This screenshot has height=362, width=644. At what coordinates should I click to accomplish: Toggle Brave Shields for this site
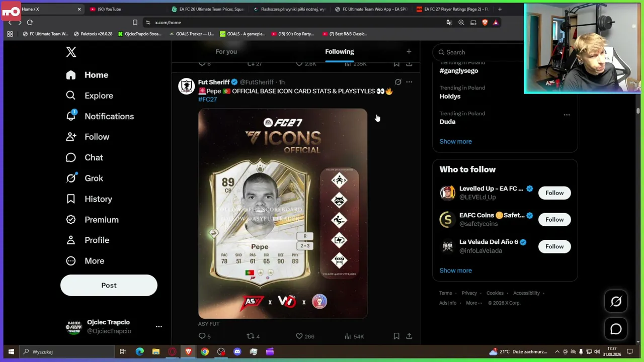pos(485,23)
